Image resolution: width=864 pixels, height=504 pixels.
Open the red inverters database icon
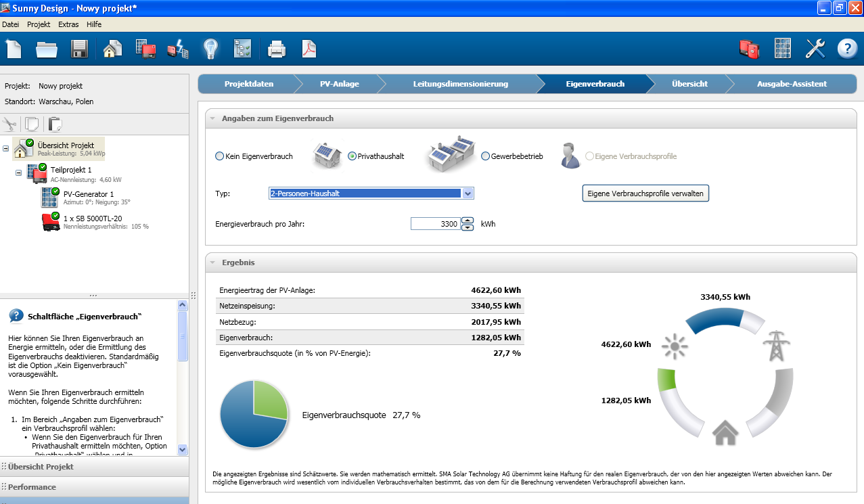click(750, 49)
